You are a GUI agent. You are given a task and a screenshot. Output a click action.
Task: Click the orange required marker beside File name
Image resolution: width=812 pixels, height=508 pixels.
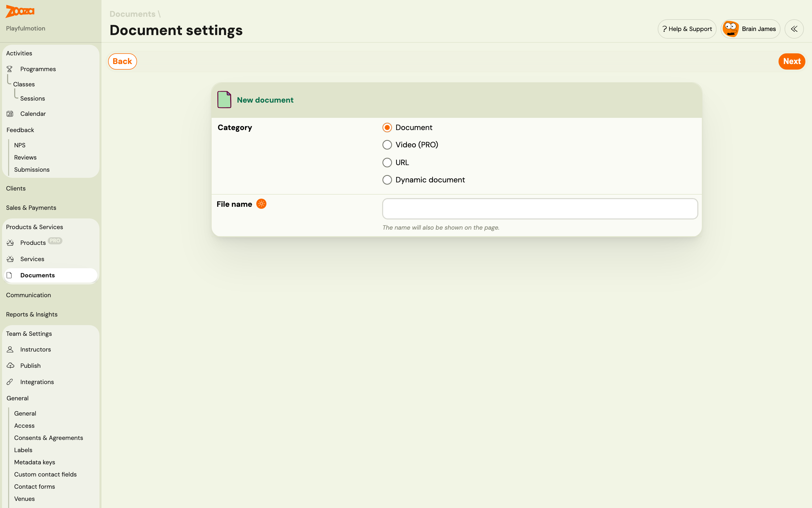[261, 204]
